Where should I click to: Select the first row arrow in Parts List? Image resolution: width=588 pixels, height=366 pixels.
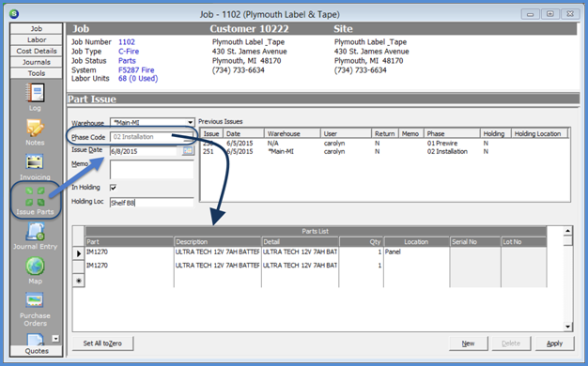[78, 253]
